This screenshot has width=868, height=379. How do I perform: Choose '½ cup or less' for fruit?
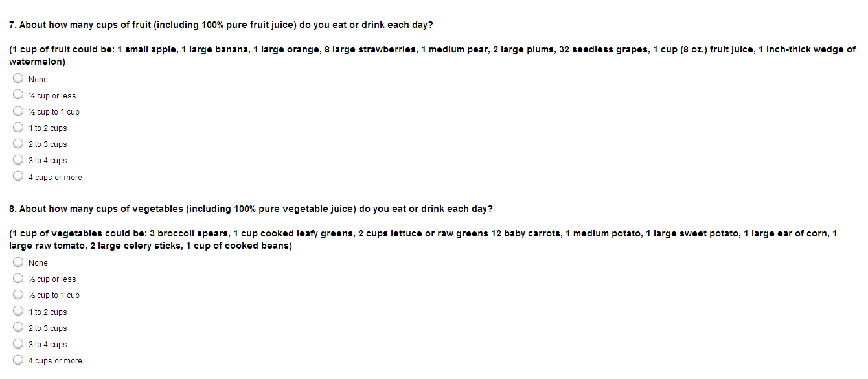coord(18,95)
